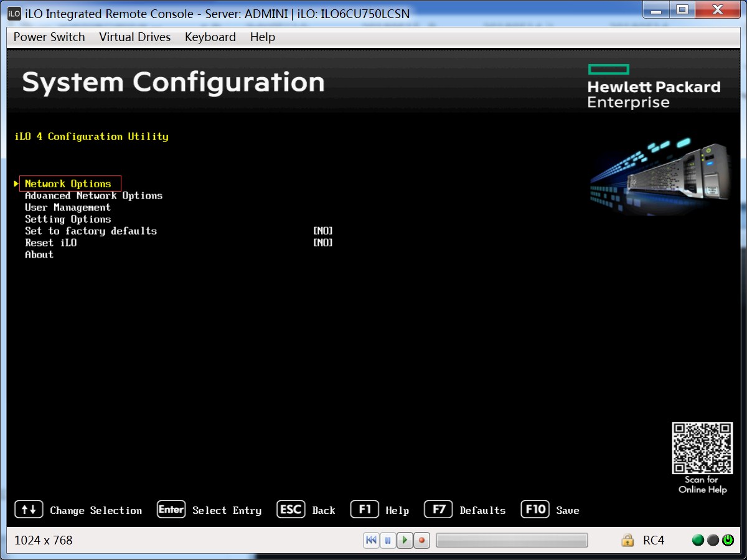Click the Save label next to F10
The height and width of the screenshot is (560, 747).
pos(568,510)
